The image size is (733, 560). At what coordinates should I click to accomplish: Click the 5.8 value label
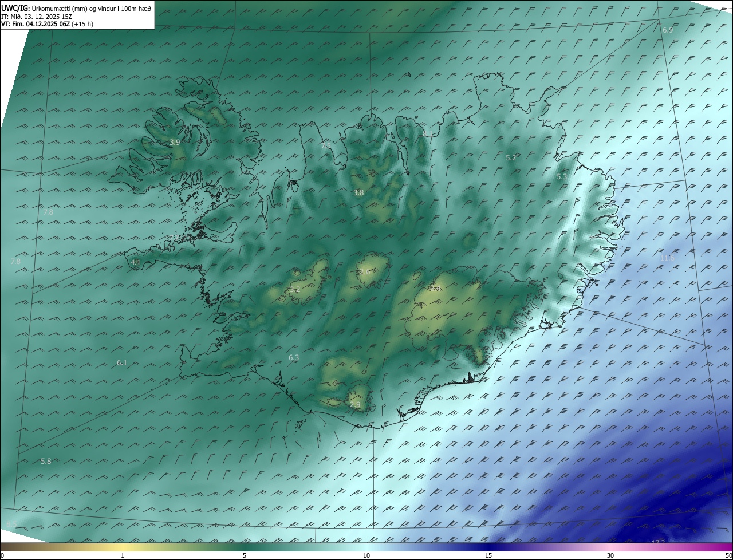coord(46,461)
